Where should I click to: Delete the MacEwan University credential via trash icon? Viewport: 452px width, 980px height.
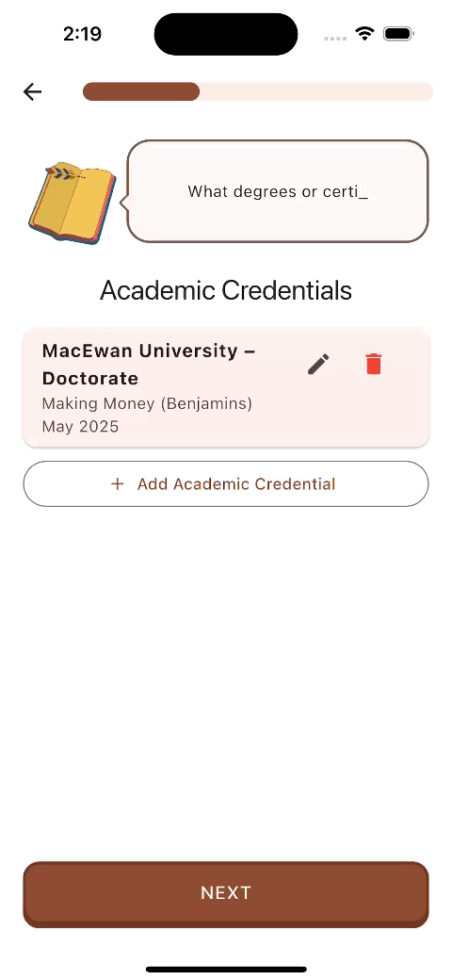pos(373,364)
